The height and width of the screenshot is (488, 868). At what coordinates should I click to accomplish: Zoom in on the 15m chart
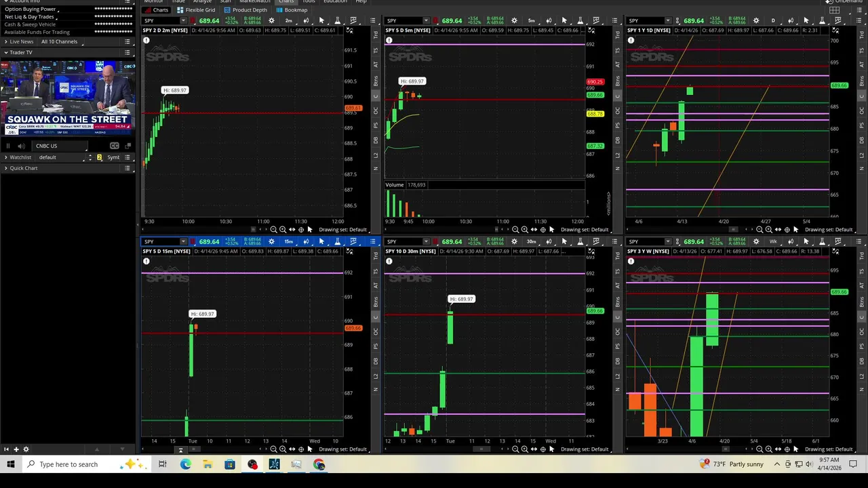[x=283, y=449]
